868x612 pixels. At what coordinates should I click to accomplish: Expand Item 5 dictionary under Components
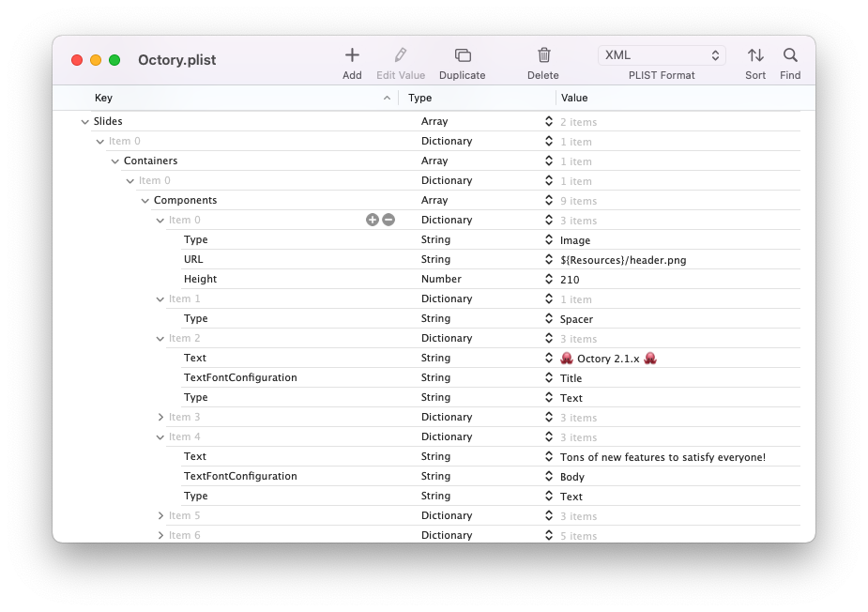(160, 515)
